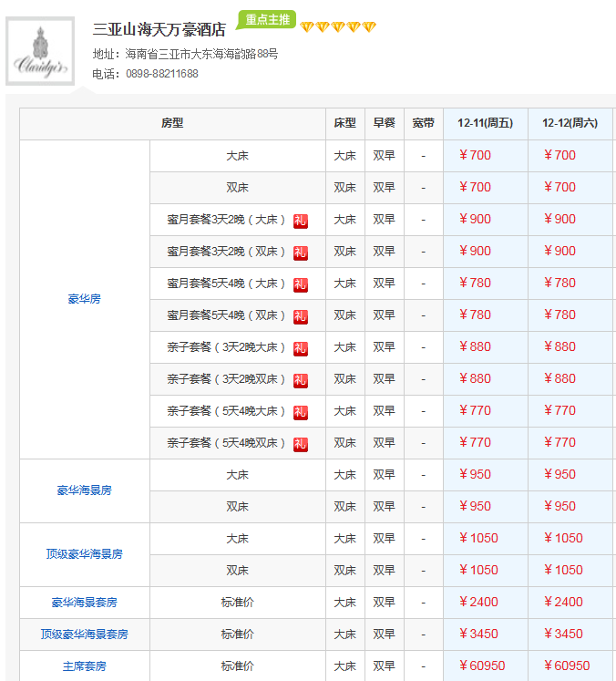Open the 主席套房 room type link
The height and width of the screenshot is (681, 616).
coord(84,666)
